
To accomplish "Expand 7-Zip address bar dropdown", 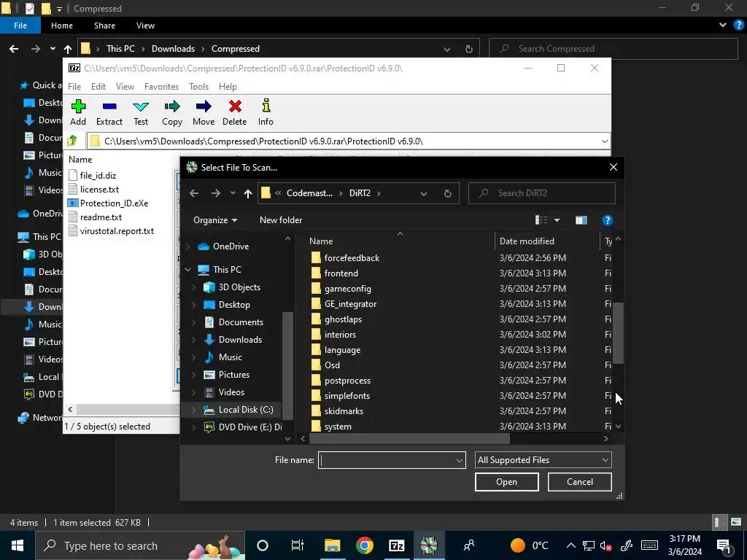I will (604, 141).
